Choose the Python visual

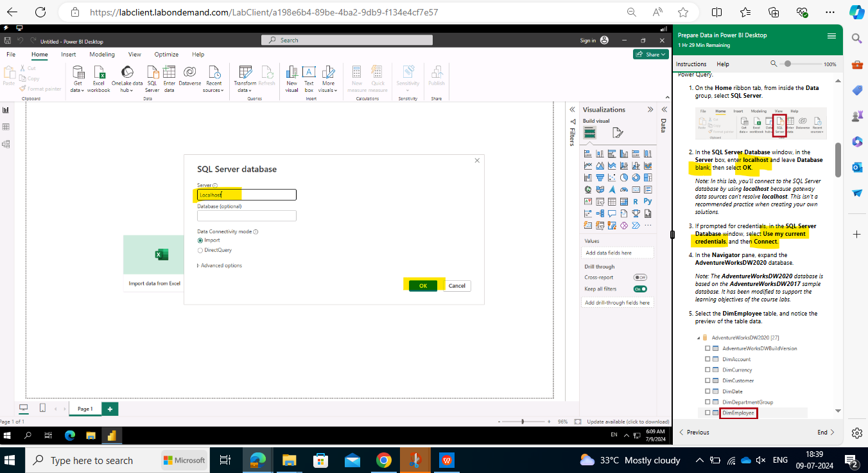(648, 202)
